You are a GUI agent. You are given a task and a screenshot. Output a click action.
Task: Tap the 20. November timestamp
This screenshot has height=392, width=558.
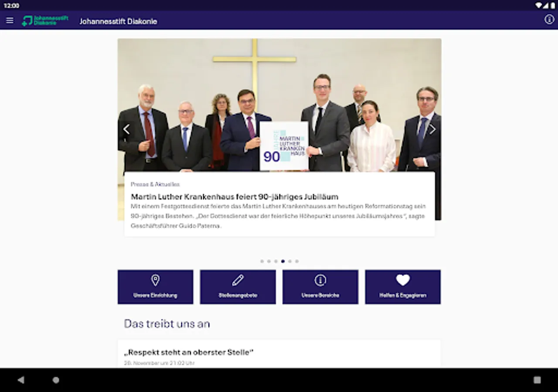tap(159, 363)
